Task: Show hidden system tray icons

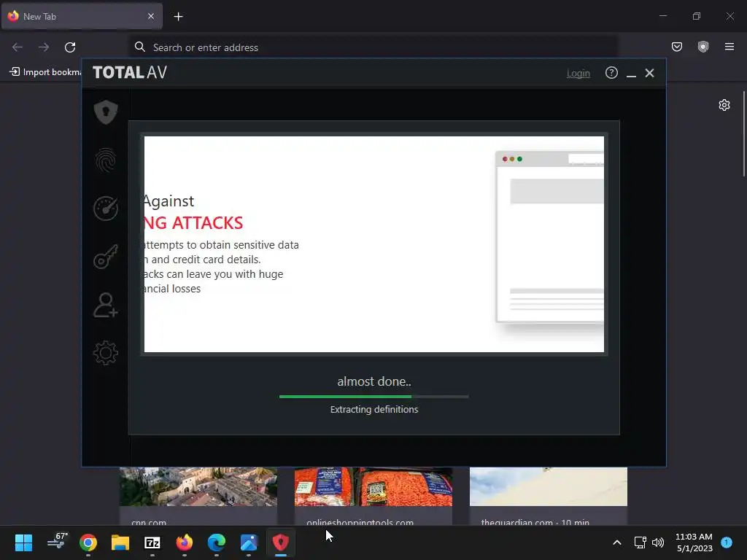Action: pyautogui.click(x=617, y=542)
